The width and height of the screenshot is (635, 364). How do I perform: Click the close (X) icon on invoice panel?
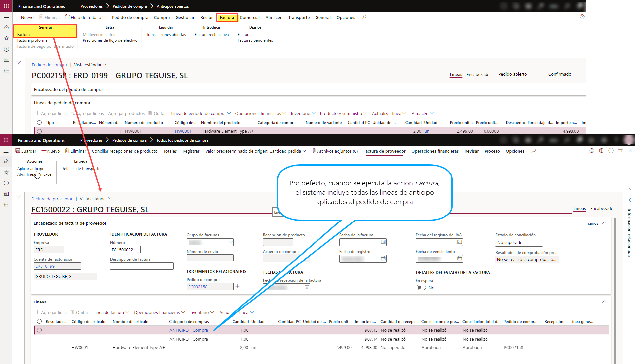(630, 151)
